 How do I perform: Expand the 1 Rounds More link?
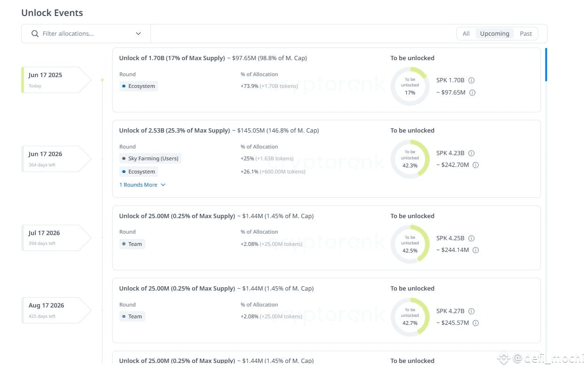[142, 185]
